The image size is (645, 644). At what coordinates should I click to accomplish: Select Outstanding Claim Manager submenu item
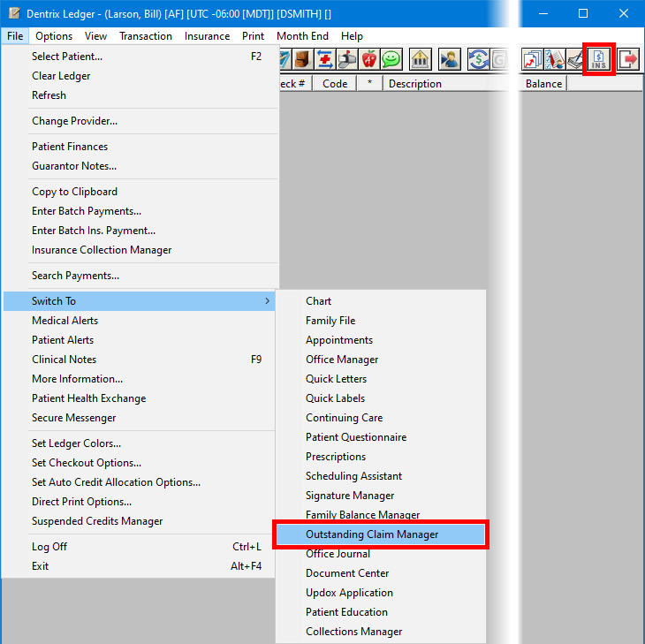[381, 534]
